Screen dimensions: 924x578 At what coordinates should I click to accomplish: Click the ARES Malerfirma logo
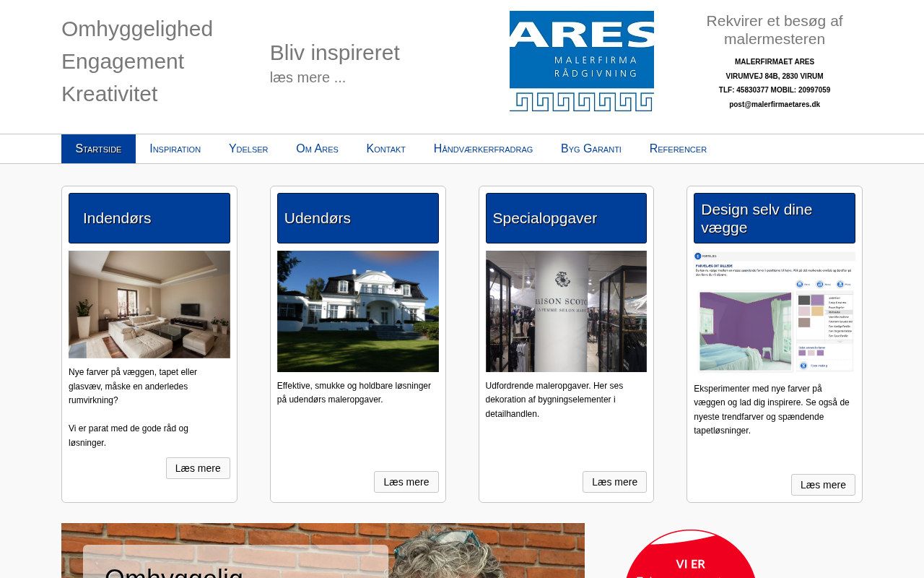pos(582,61)
